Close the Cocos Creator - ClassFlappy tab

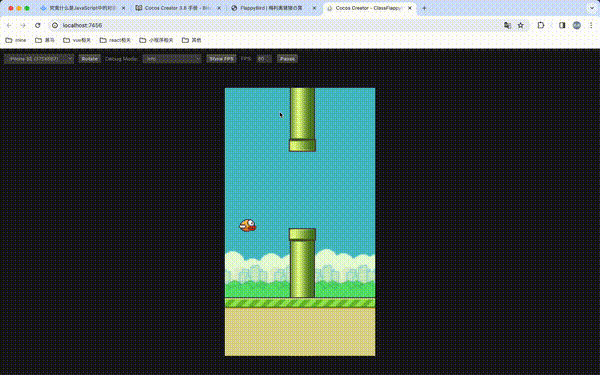tap(410, 8)
